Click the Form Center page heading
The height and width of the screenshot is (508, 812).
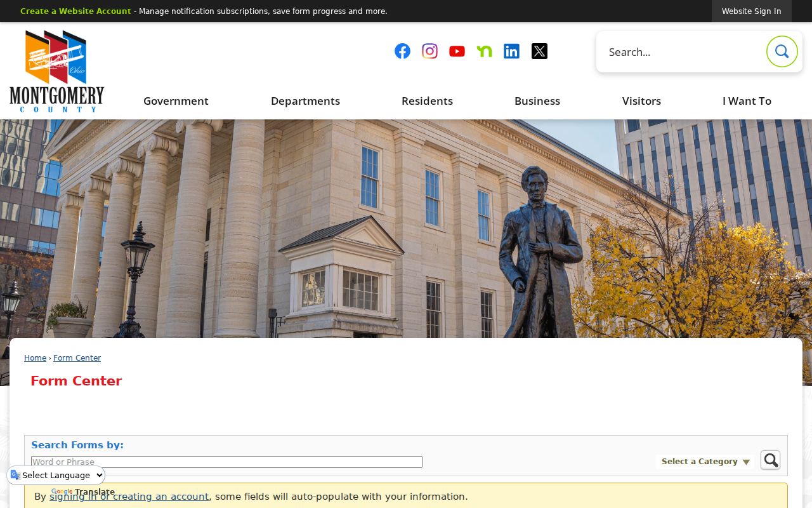pyautogui.click(x=76, y=381)
